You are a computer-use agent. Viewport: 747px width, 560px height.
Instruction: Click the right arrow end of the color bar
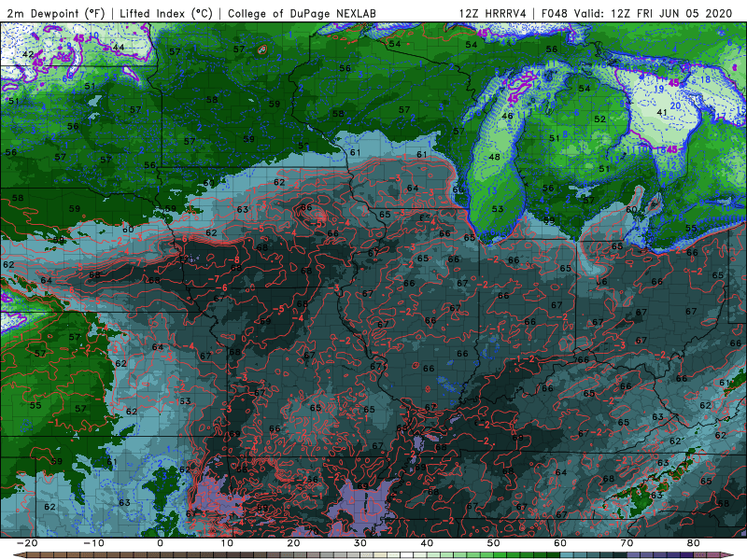click(x=727, y=555)
